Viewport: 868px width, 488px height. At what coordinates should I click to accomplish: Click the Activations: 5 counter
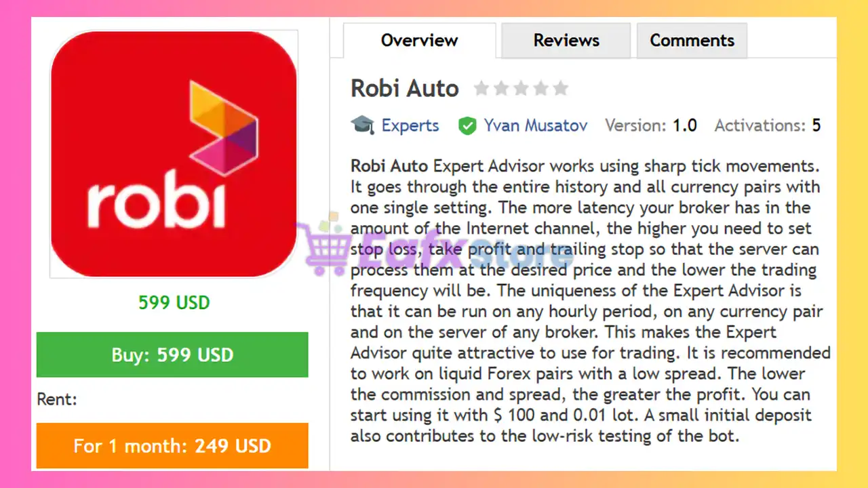tap(768, 125)
